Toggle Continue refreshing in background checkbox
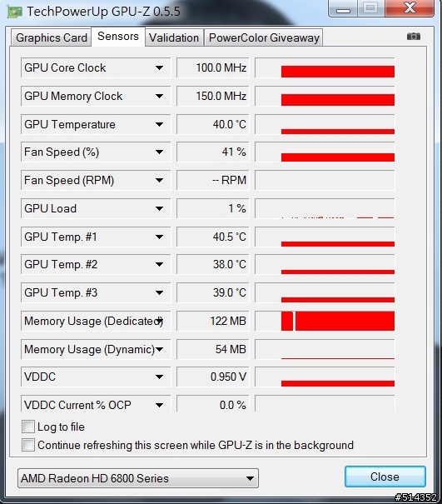 click(28, 445)
